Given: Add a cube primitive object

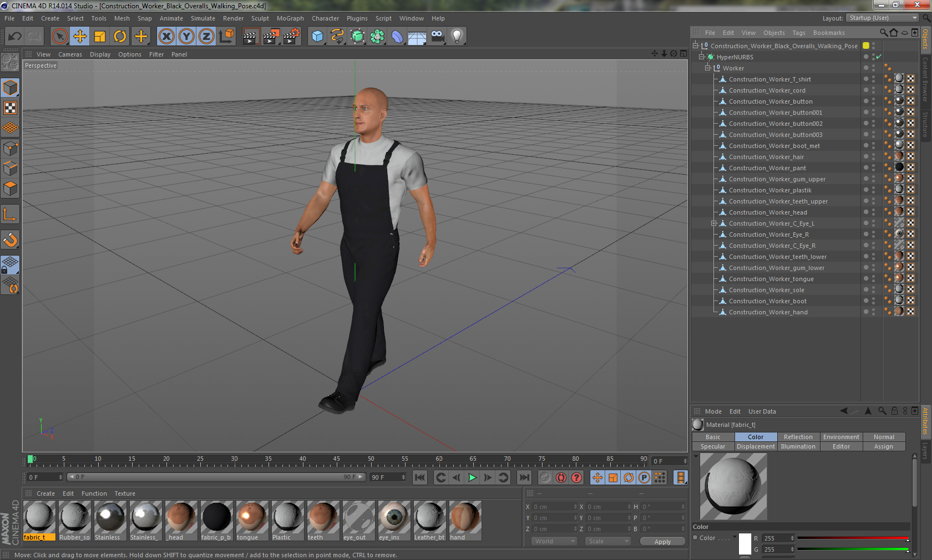Looking at the screenshot, I should (x=317, y=37).
